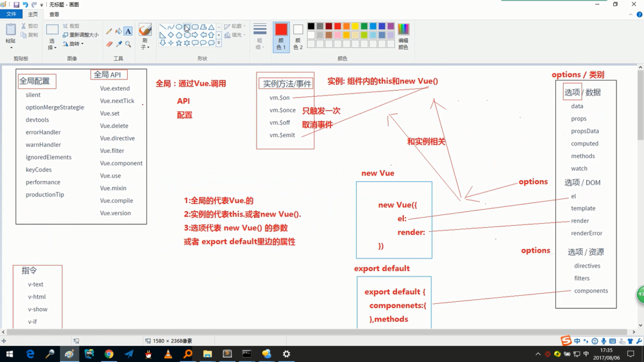
Task: Select Color 1 (颜色1) slot
Action: click(281, 36)
